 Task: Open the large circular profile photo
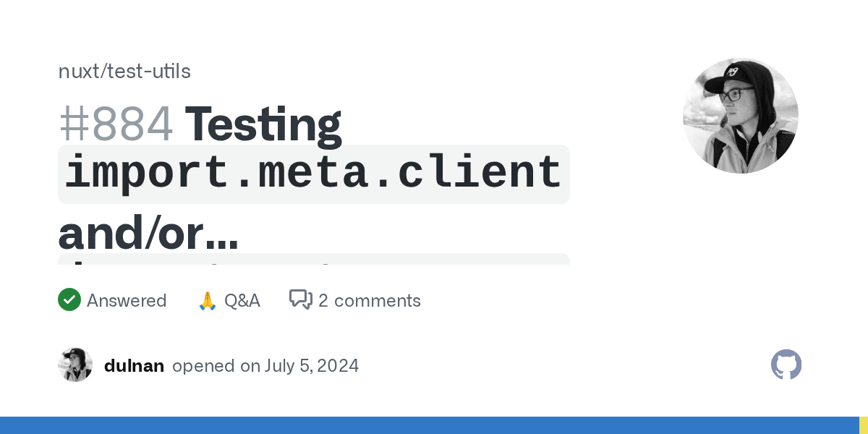point(740,116)
